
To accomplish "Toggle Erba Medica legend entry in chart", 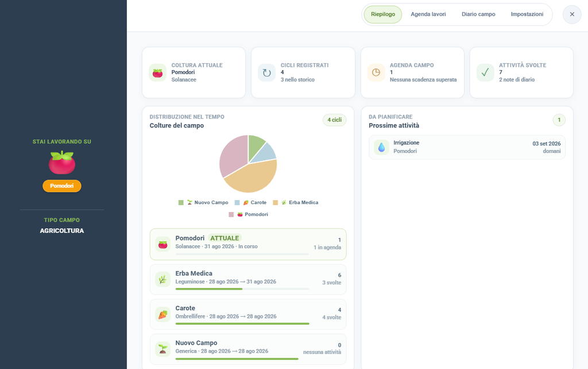I will coord(296,203).
